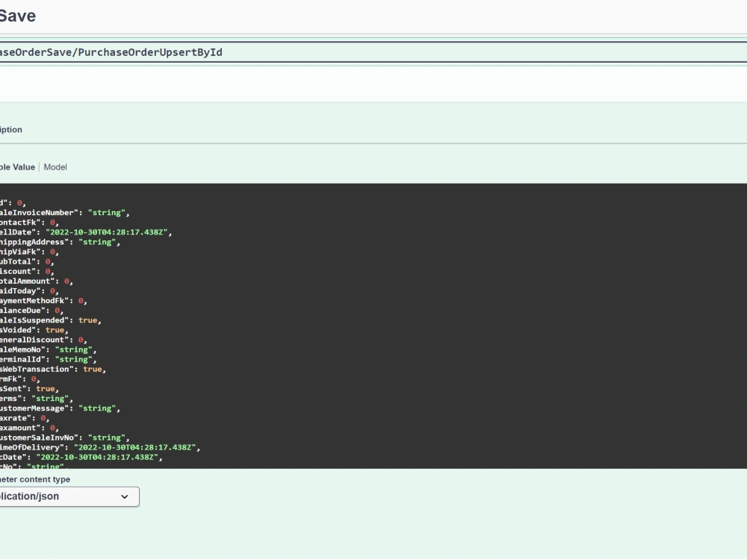Screen dimensions: 747x560
Task: Click the IsWebTransaction: true line
Action: click(53, 369)
